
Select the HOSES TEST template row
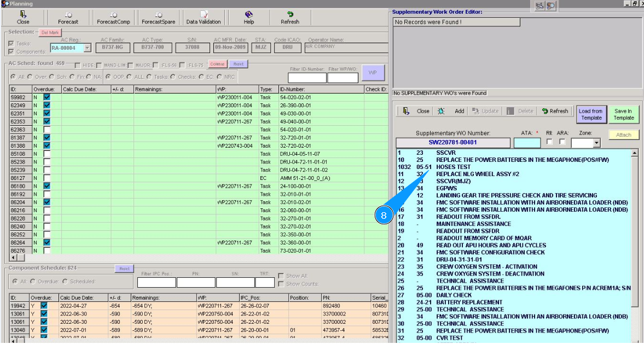(513, 167)
